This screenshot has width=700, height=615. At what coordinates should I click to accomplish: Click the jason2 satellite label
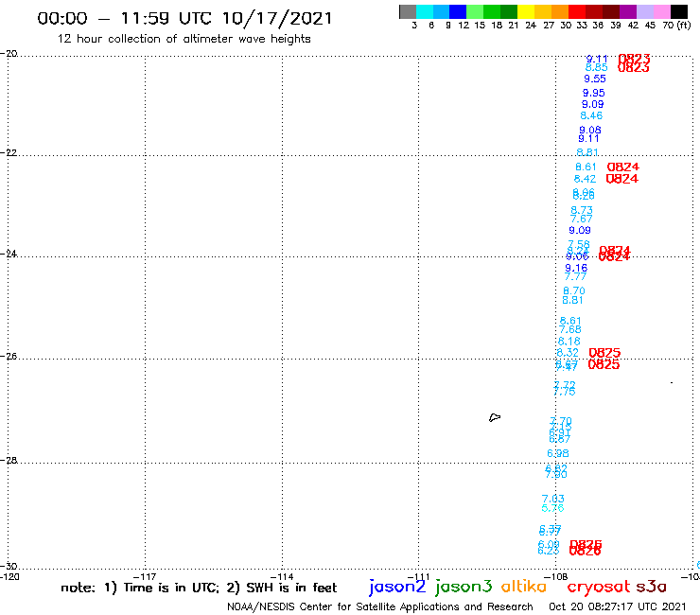(397, 587)
